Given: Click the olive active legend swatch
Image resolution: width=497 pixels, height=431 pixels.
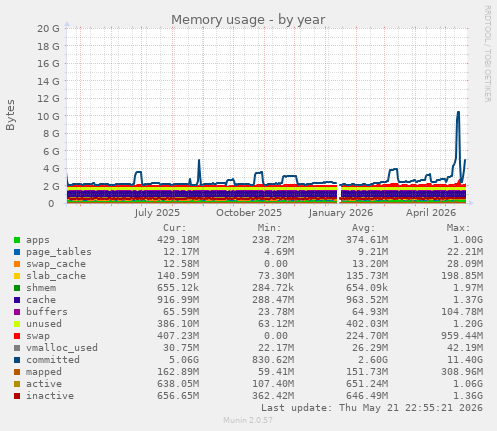Looking at the screenshot, I should point(17,384).
